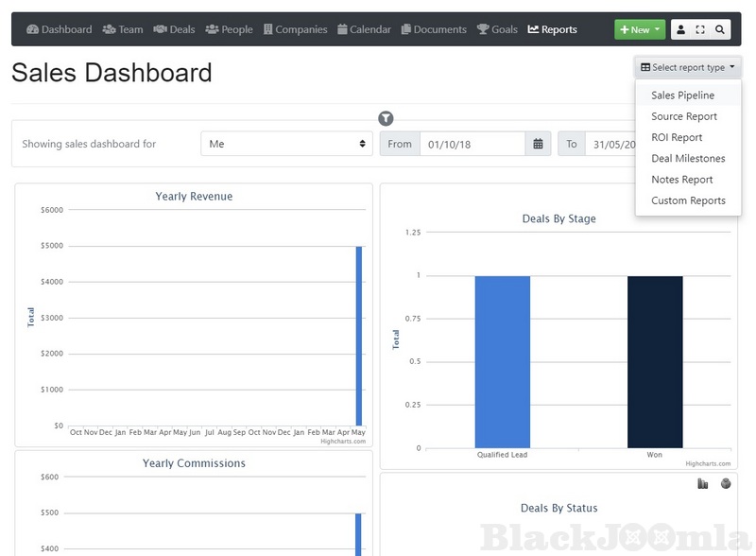
Task: Choose ROI Report from the list
Action: (x=677, y=137)
